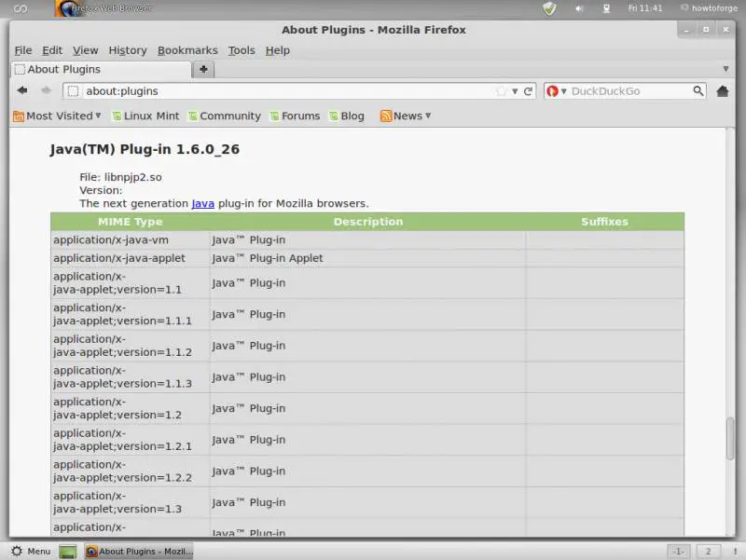Image resolution: width=746 pixels, height=560 pixels.
Task: Click the java-applet;version=1.1.2 cell
Action: point(131,346)
